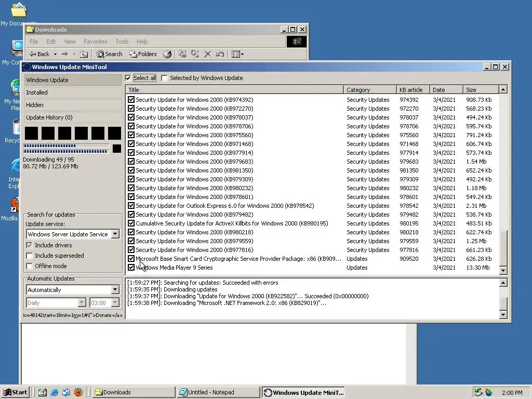The image size is (532, 399).
Task: Click the Start button
Action: tap(15, 392)
